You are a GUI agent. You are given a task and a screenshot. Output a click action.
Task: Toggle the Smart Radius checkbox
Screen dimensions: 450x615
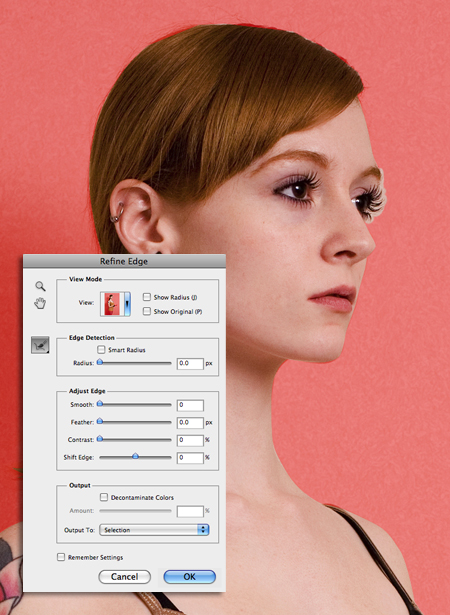pos(101,349)
